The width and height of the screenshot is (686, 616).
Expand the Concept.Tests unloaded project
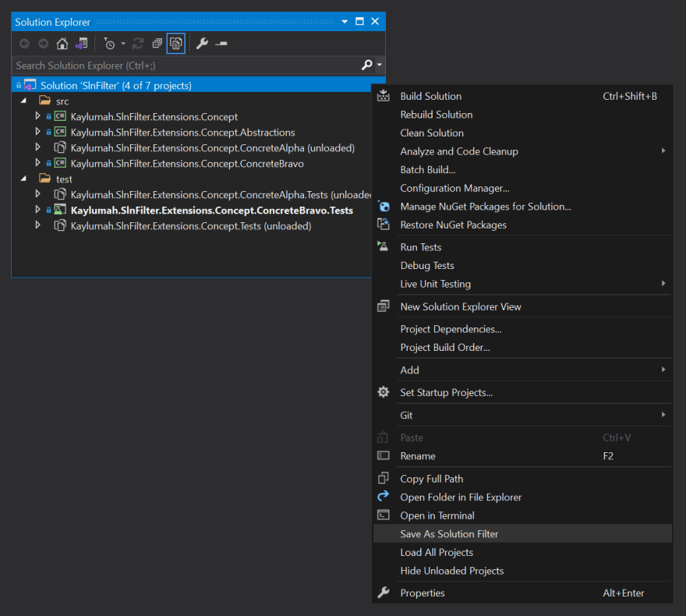click(37, 225)
